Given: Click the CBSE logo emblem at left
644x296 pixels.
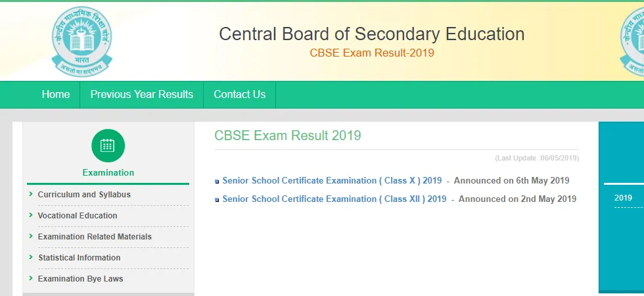Looking at the screenshot, I should pos(81,41).
